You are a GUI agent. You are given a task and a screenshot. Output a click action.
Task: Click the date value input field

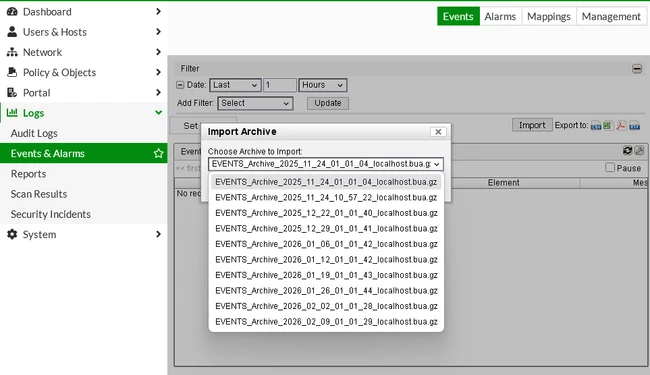pos(280,85)
